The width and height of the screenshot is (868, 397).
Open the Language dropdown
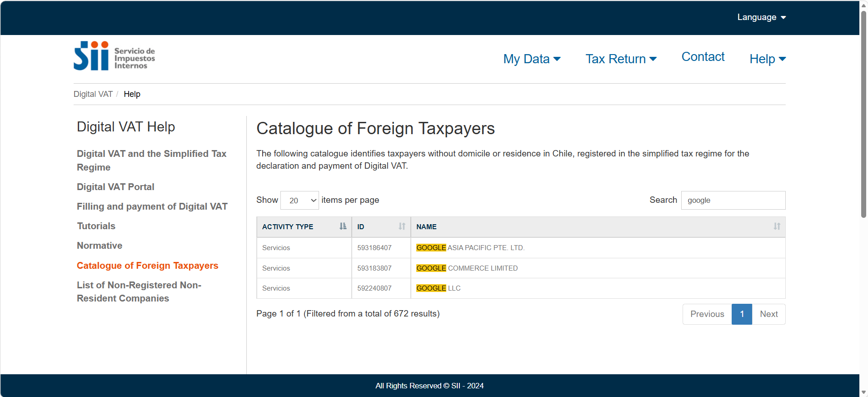(762, 17)
